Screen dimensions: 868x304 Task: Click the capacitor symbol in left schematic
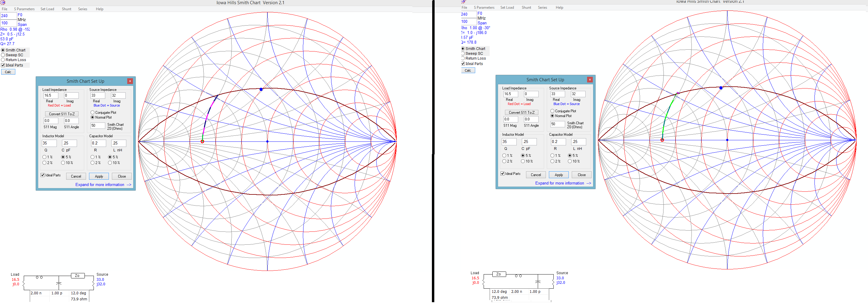click(59, 283)
